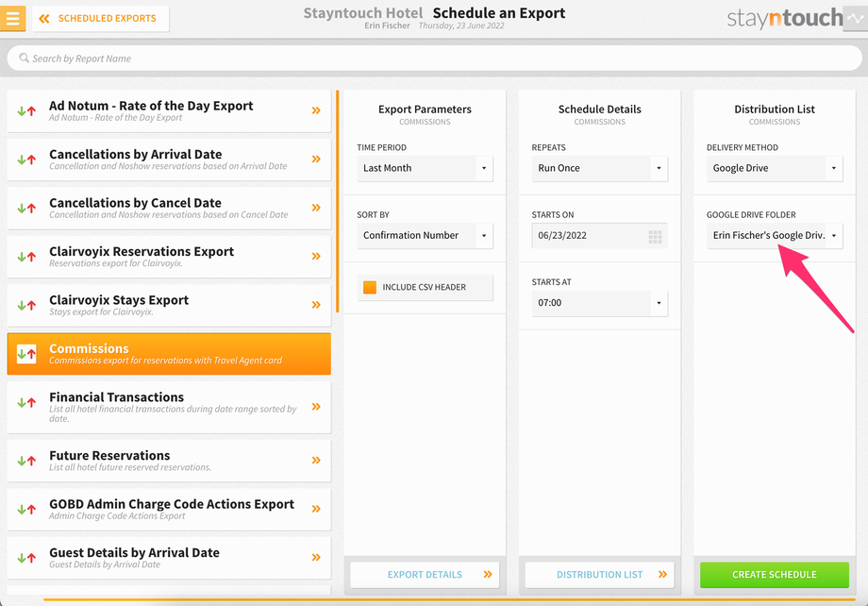The image size is (868, 606).
Task: Open chevron for Future Reservations
Action: 316,460
